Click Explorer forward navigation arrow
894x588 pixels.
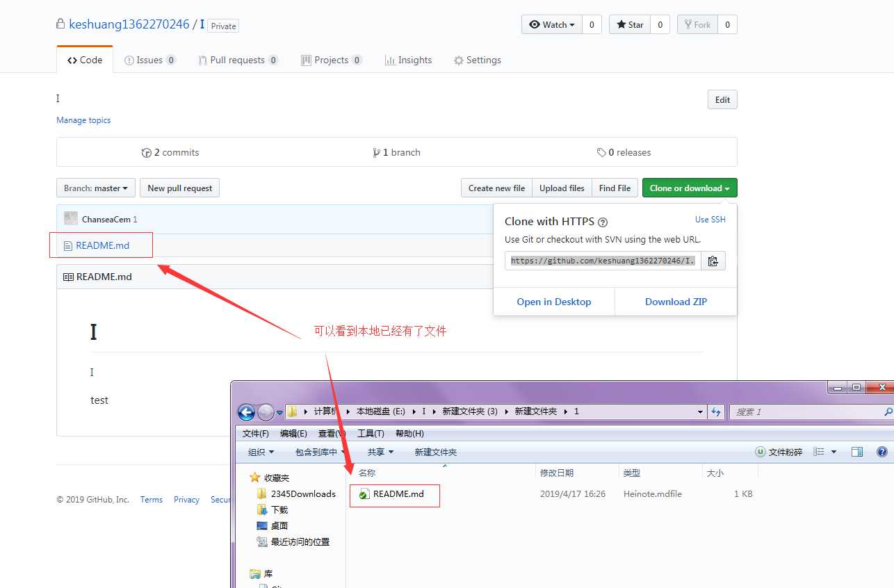(266, 412)
